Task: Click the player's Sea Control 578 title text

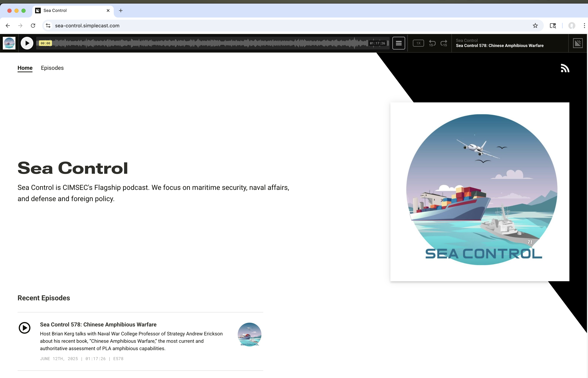Action: pos(500,46)
